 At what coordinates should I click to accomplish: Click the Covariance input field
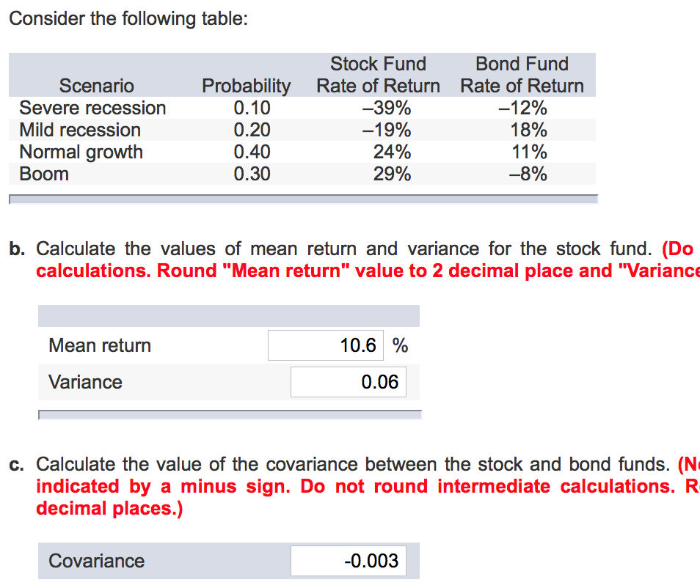[349, 560]
